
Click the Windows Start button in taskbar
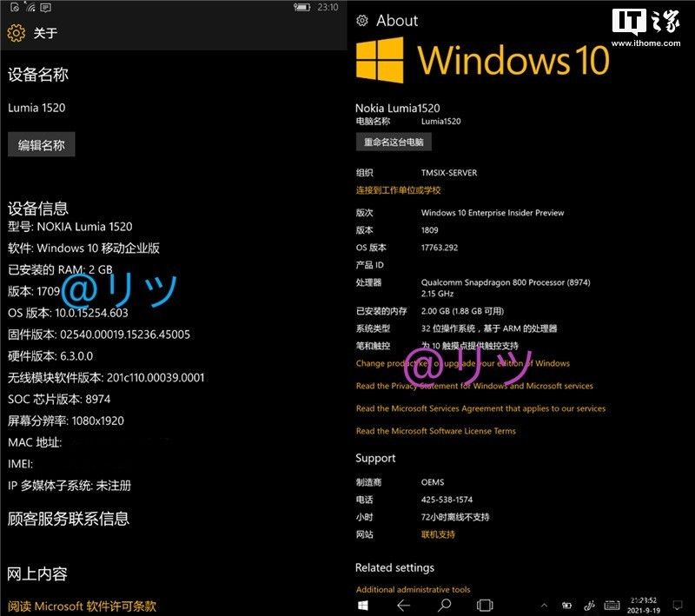(363, 605)
